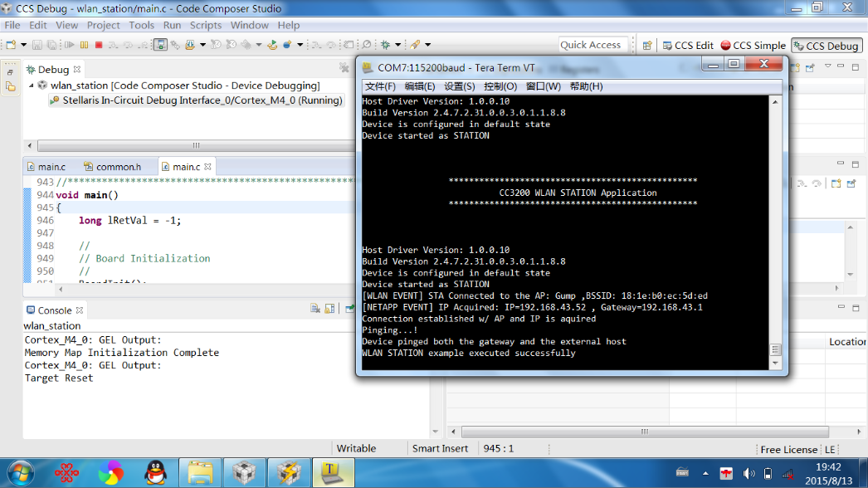
Task: Click the Remove All Terminated icon in Debug view
Action: click(344, 68)
